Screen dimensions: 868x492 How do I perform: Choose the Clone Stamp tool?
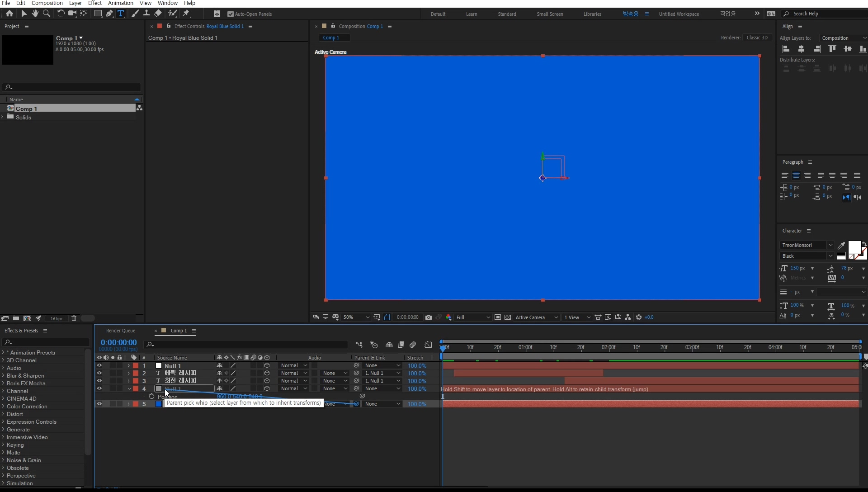pos(146,14)
